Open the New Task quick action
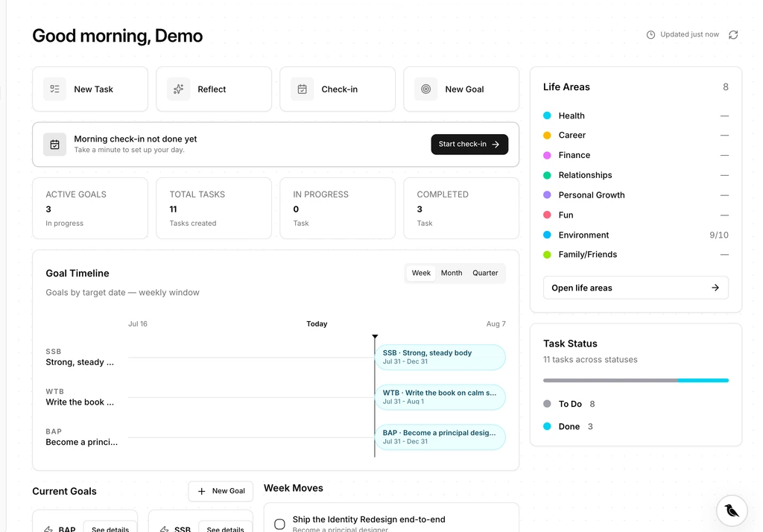 (90, 89)
